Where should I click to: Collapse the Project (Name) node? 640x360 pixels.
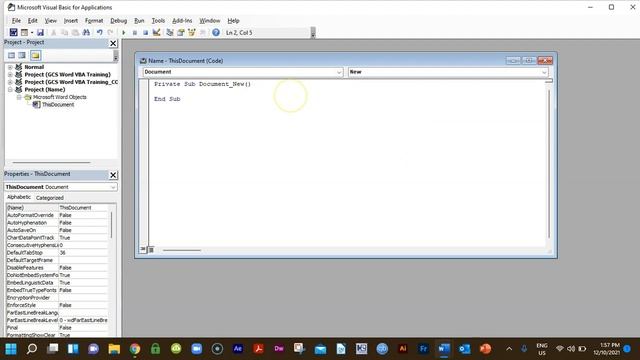click(10, 89)
